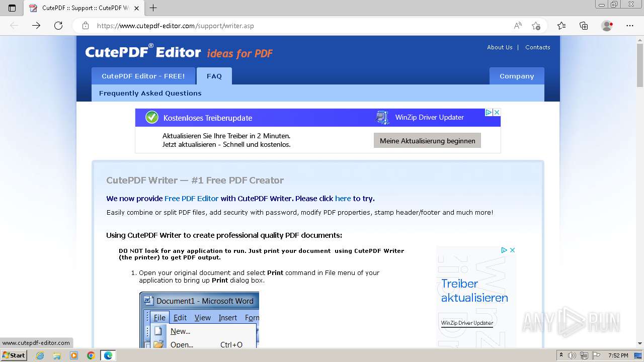Open File Explorer folder from the taskbar
644x362 pixels.
click(x=57, y=355)
